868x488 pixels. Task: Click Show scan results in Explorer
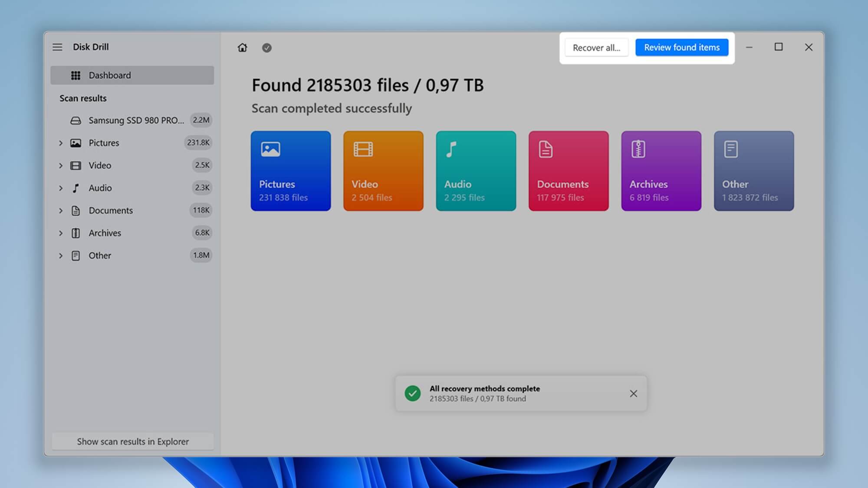tap(133, 442)
